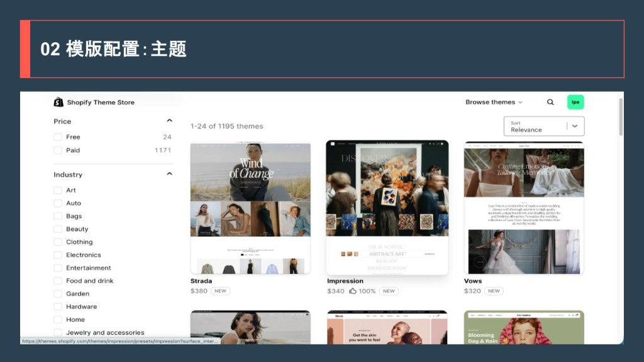This screenshot has width=644, height=362.
Task: Check the Jewelry and accessories filter
Action: click(x=58, y=332)
